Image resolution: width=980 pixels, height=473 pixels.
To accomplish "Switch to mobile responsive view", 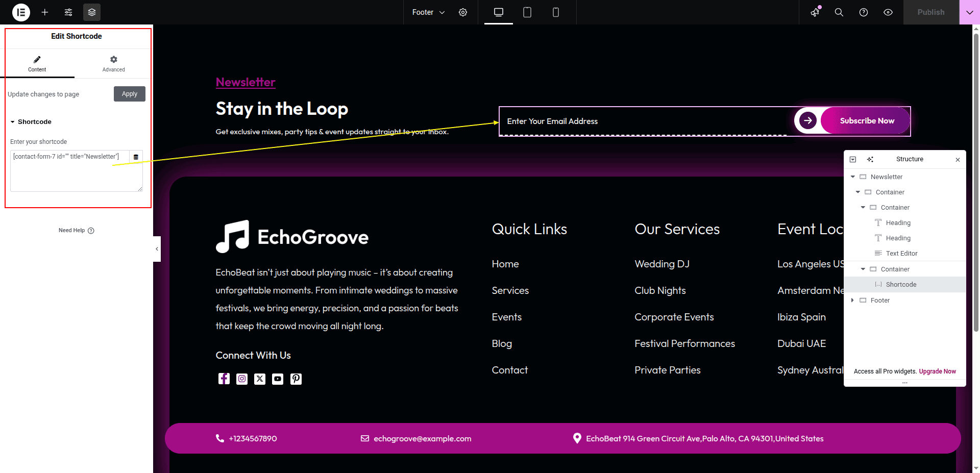I will tap(556, 12).
